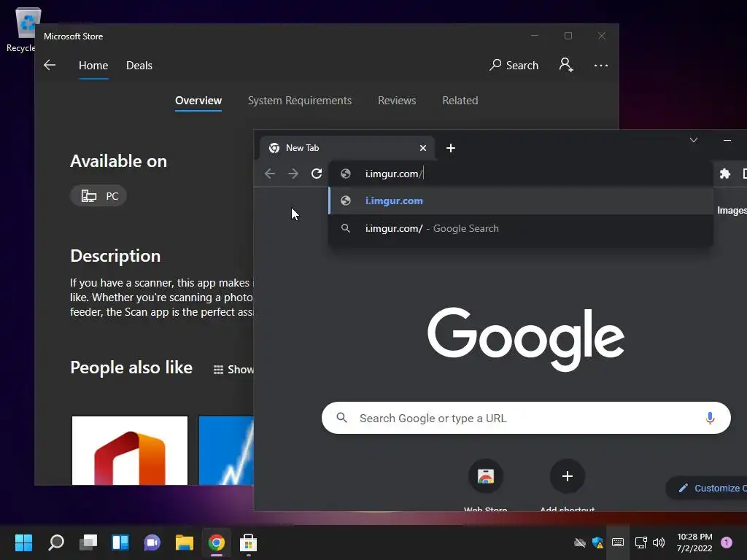Open Chrome tab search chevron

pyautogui.click(x=694, y=140)
